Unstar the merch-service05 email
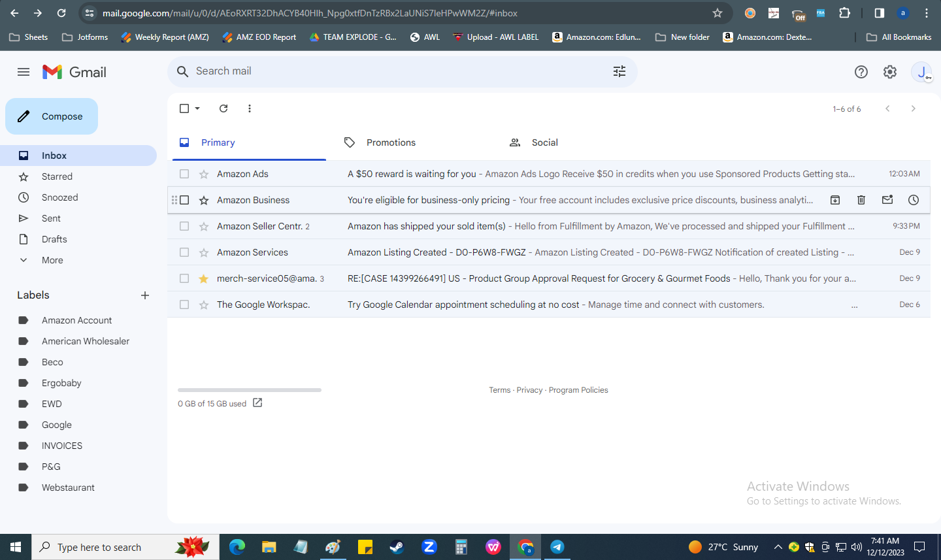 (x=204, y=278)
